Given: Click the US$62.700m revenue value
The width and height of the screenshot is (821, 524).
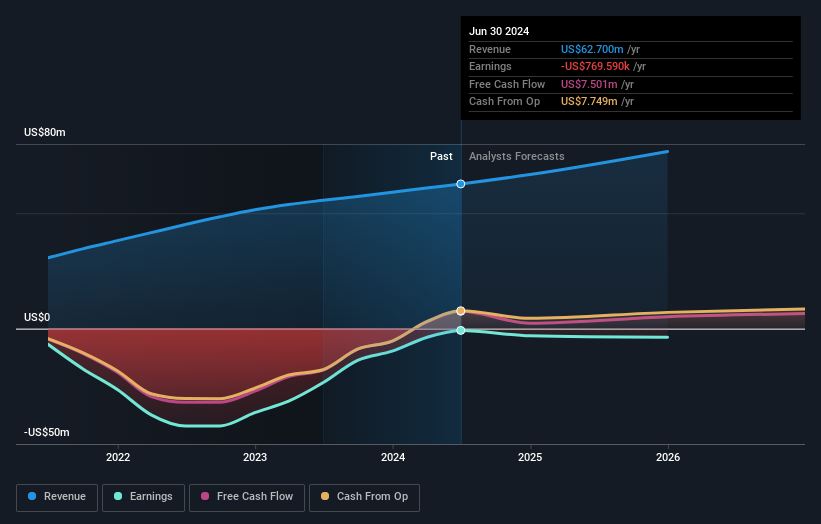Looking at the screenshot, I should 592,49.
